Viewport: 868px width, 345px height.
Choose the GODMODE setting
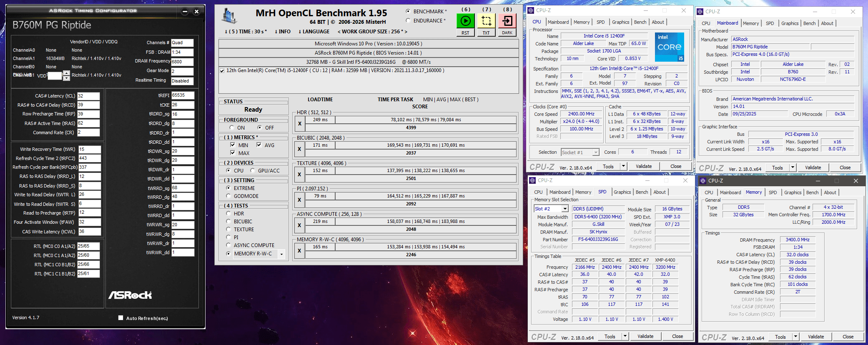coord(228,196)
